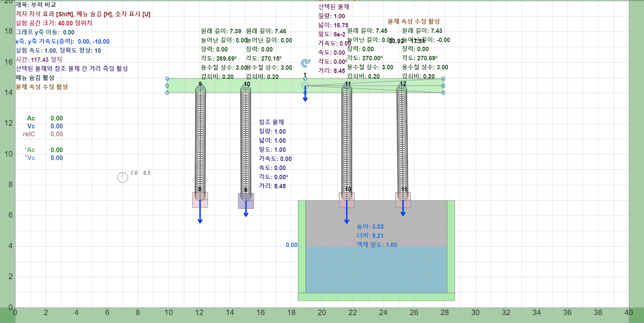644x323 pixels.
Task: Select the purple mass block under spring 10
Action: (246, 201)
